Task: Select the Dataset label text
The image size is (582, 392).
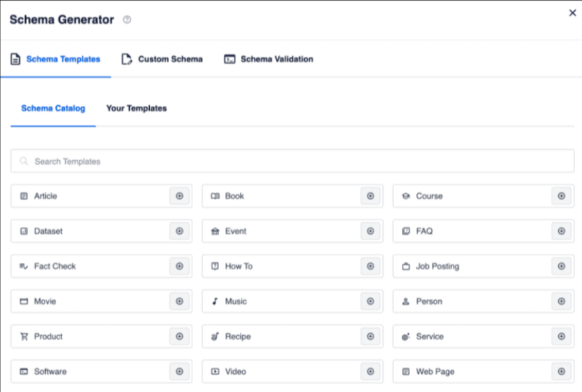Action: pyautogui.click(x=48, y=231)
